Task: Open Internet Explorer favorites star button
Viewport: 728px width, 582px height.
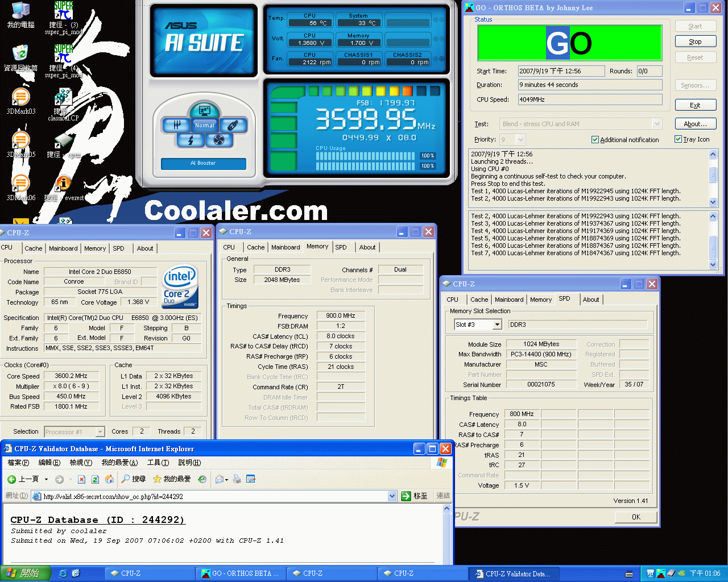Action: (172, 479)
